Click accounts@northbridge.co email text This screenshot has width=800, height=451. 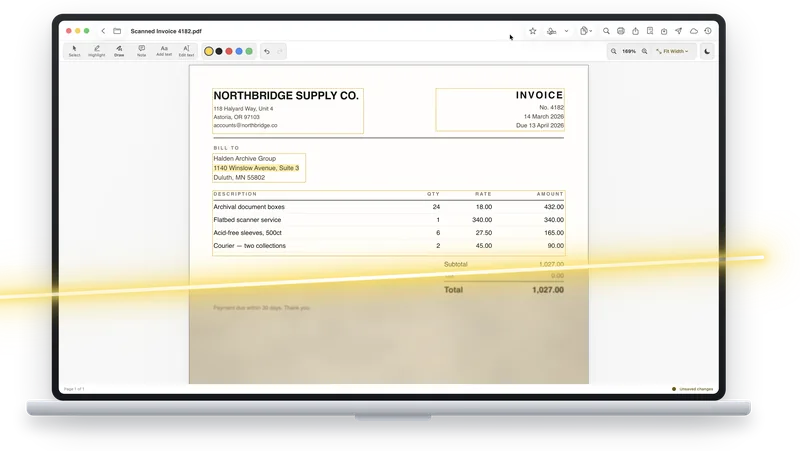point(245,125)
